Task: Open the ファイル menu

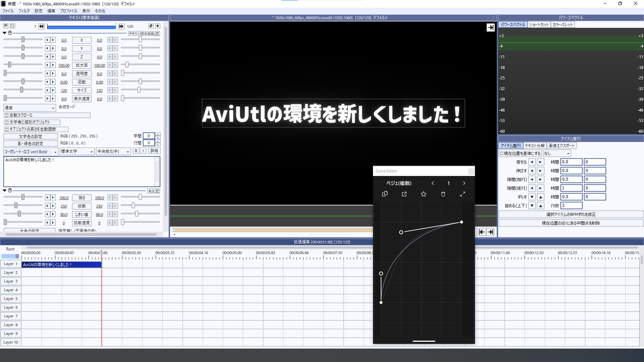Action: coord(8,11)
